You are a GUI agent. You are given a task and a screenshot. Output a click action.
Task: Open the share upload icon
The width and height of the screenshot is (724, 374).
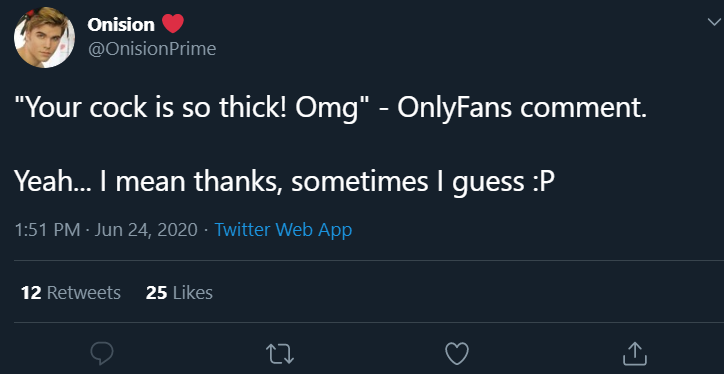coord(634,354)
